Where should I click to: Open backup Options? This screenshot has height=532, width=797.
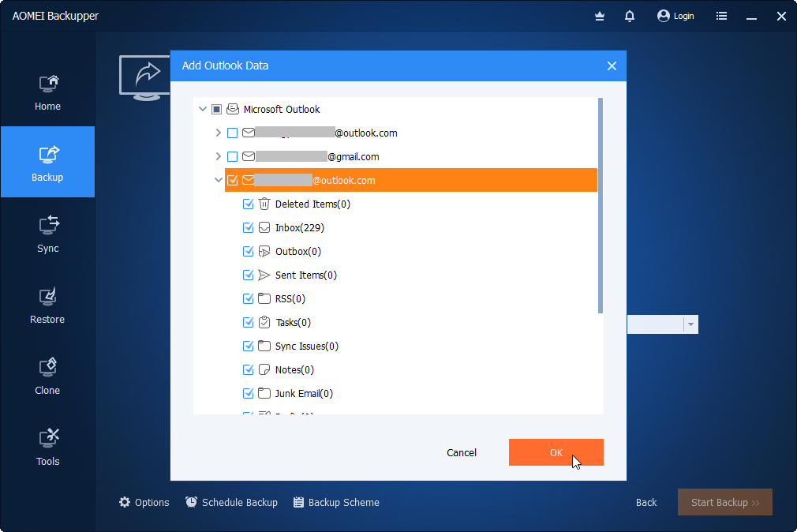coord(144,503)
